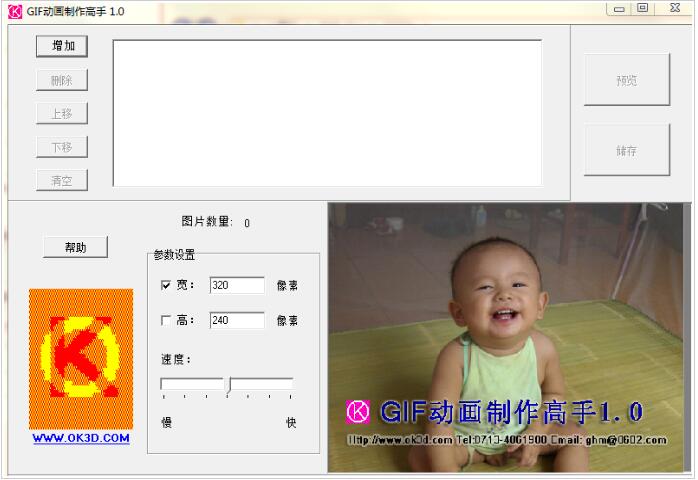Maximize the GIF maker window

tap(643, 9)
